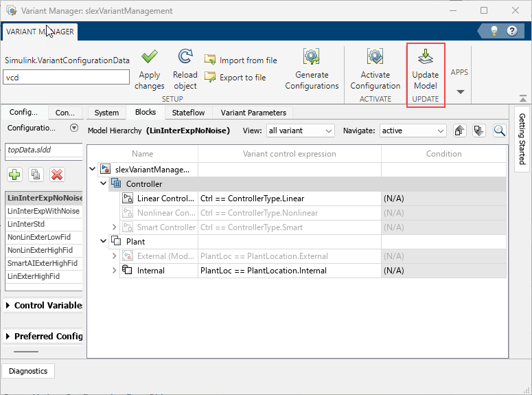The image size is (532, 395).
Task: Open Generate Configurations
Action: tap(312, 69)
